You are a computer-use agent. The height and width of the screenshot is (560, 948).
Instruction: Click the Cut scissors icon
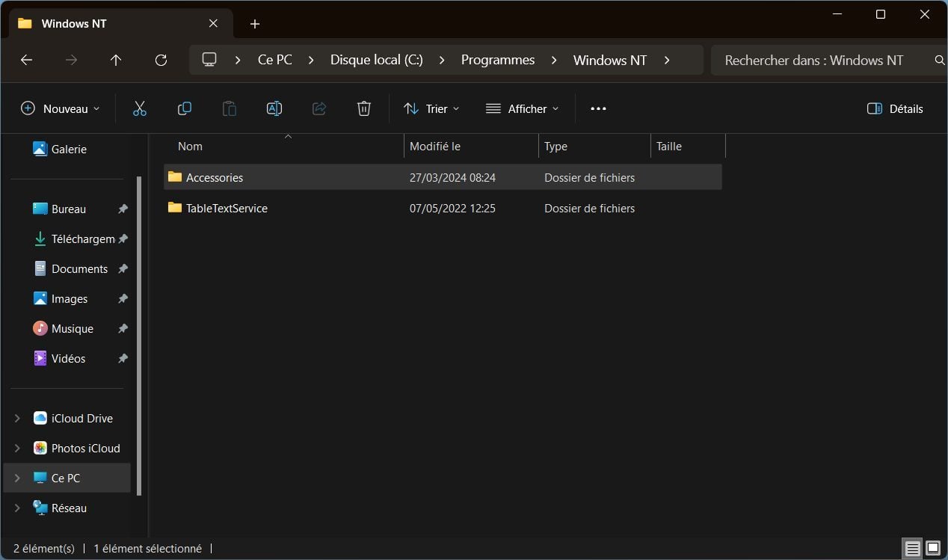tap(140, 108)
